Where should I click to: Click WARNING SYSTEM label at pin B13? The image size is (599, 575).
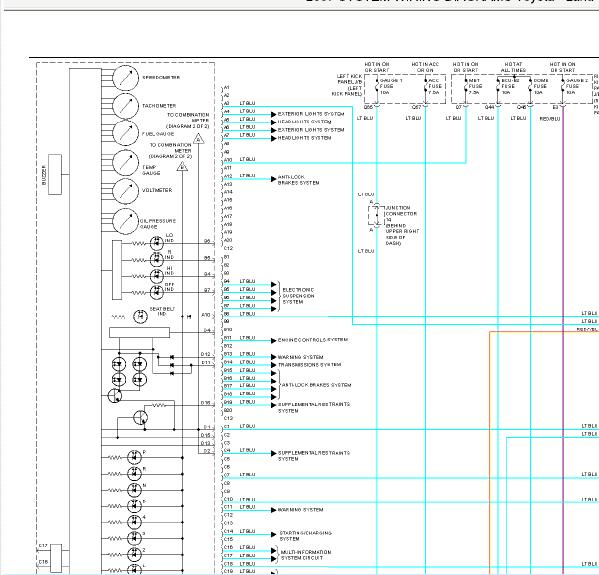300,357
